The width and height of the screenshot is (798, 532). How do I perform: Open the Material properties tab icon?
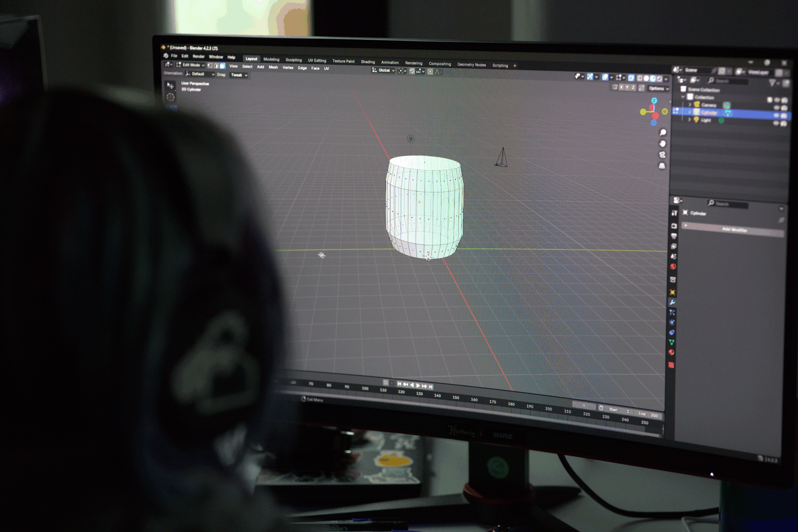pyautogui.click(x=671, y=352)
